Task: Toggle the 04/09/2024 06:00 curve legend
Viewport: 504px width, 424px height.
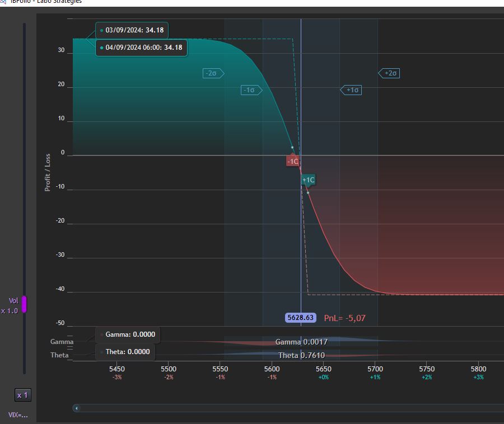Action: (141, 48)
